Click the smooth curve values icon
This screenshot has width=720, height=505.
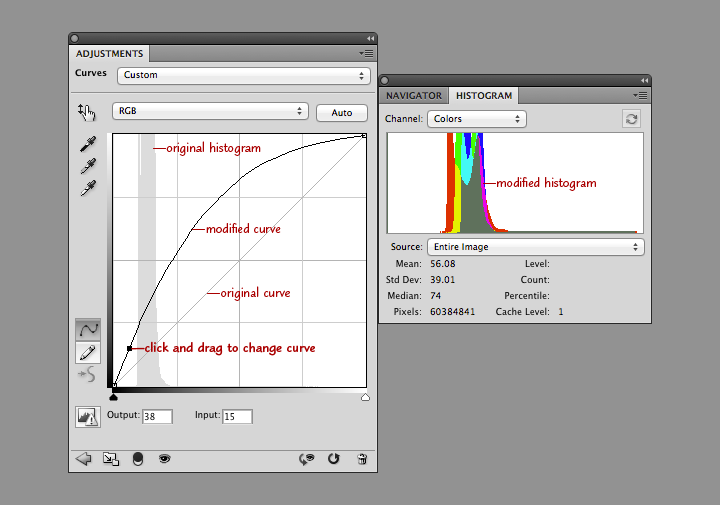click(87, 374)
